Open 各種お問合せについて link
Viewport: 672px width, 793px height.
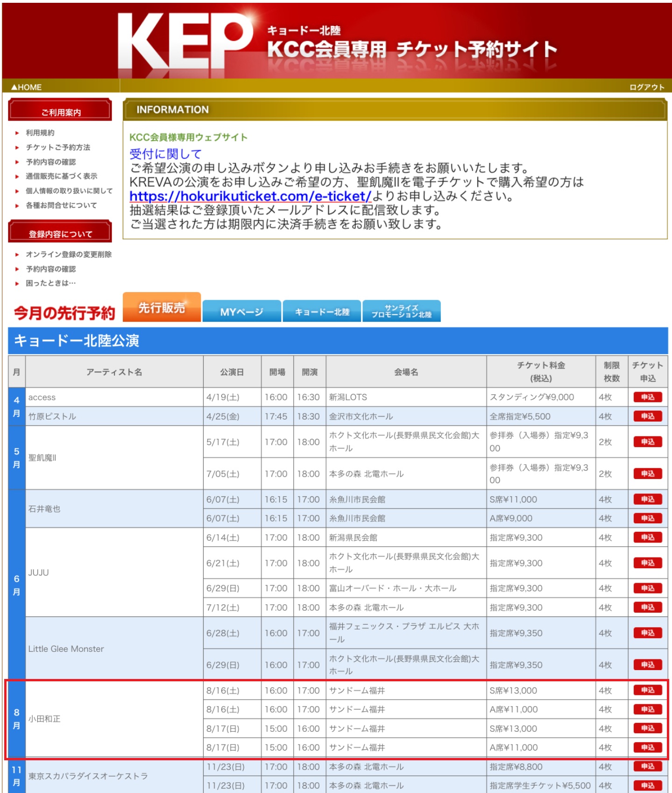pyautogui.click(x=61, y=205)
